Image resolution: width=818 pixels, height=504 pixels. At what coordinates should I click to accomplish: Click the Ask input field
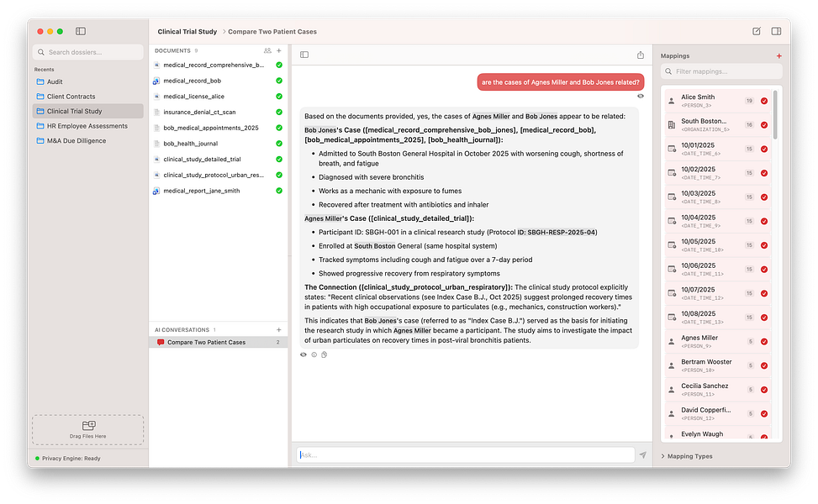[462, 454]
